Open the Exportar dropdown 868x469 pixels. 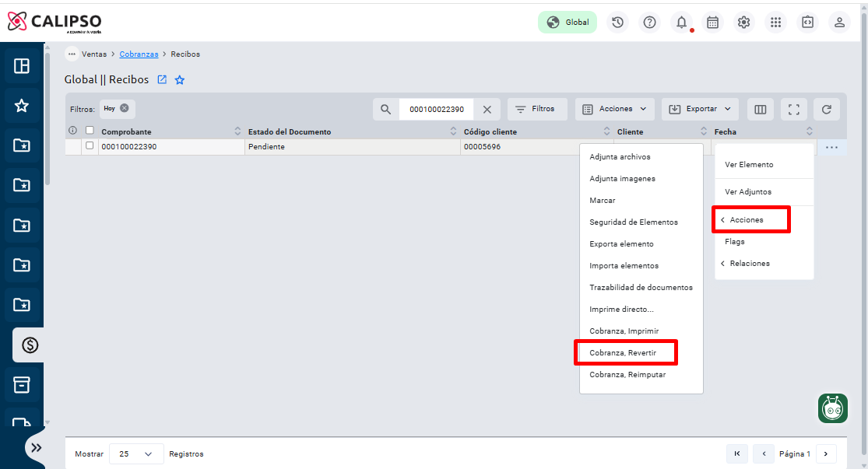pos(701,109)
